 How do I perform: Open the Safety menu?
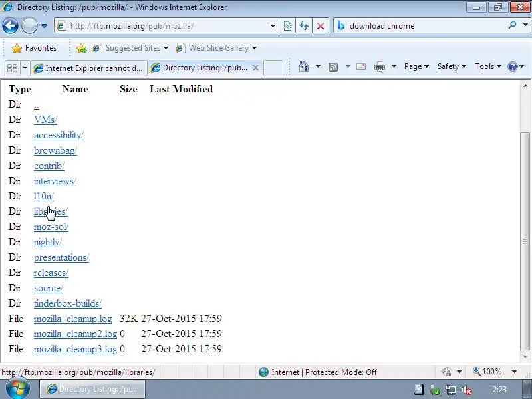coord(452,66)
